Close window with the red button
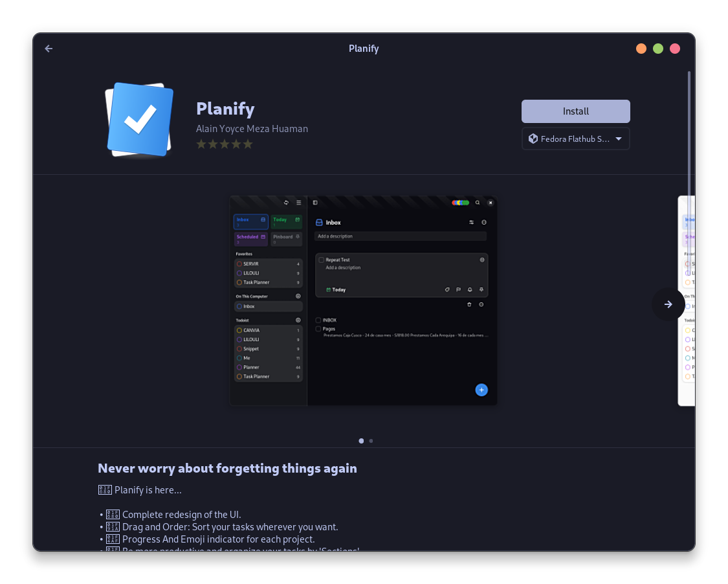728x584 pixels. (x=675, y=49)
